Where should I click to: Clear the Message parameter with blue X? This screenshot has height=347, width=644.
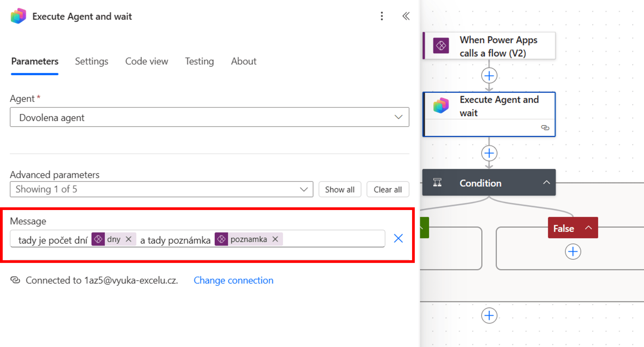[398, 238]
